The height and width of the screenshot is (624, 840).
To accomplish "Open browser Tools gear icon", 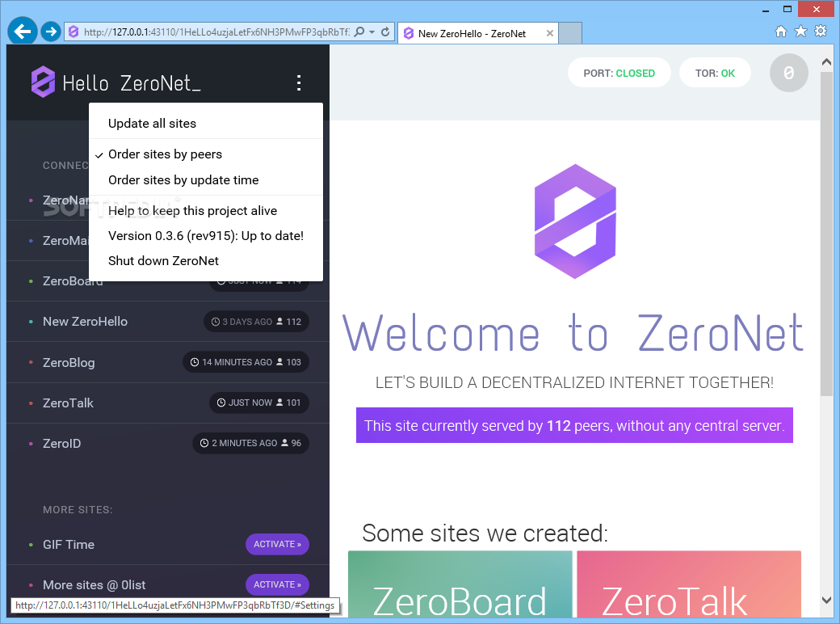I will (821, 32).
